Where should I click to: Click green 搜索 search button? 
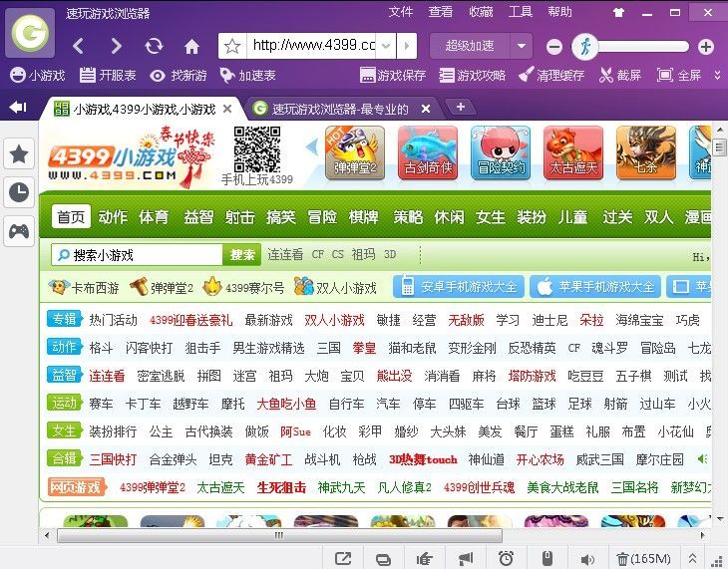pos(242,255)
